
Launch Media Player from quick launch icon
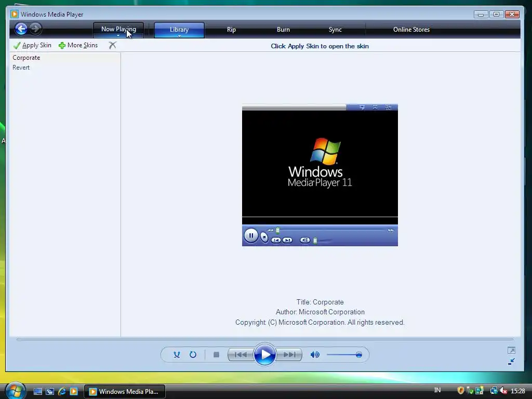(74, 392)
